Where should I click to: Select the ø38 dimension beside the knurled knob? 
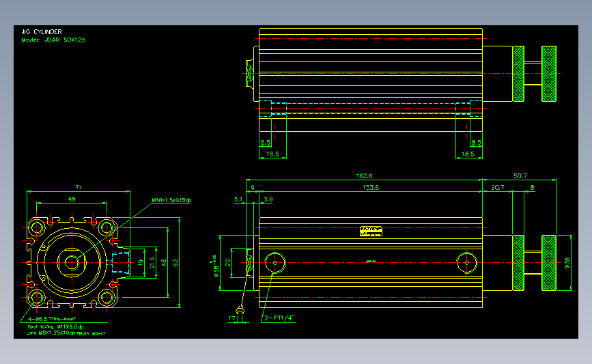(567, 263)
